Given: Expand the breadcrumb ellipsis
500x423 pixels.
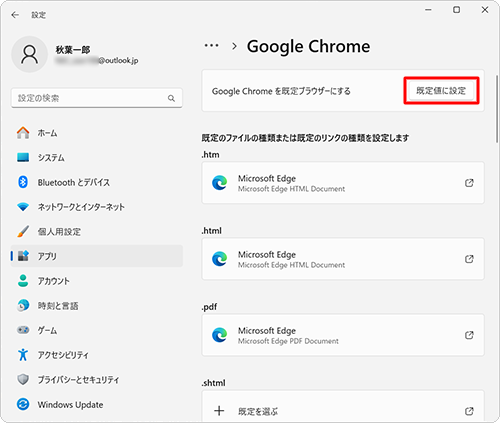Looking at the screenshot, I should coord(212,46).
